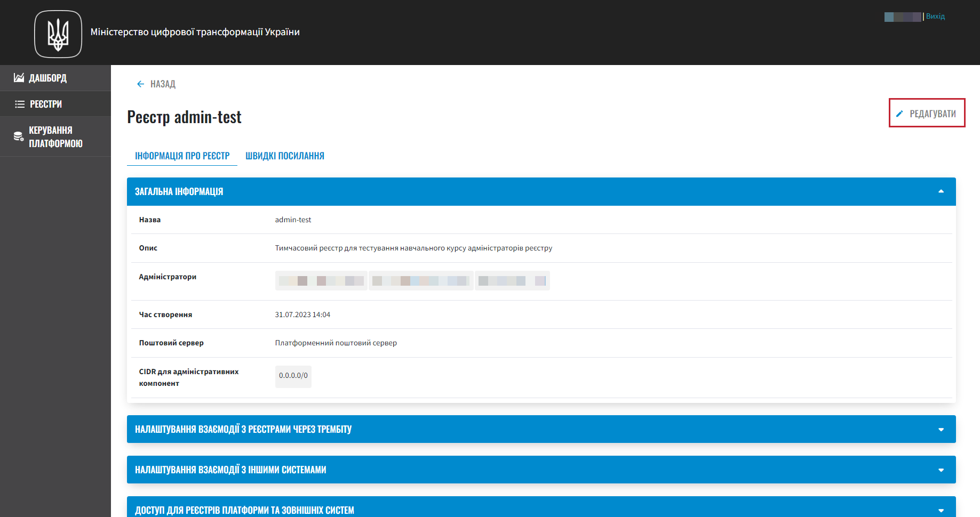Collapse the Загальна інформація section

pos(941,191)
